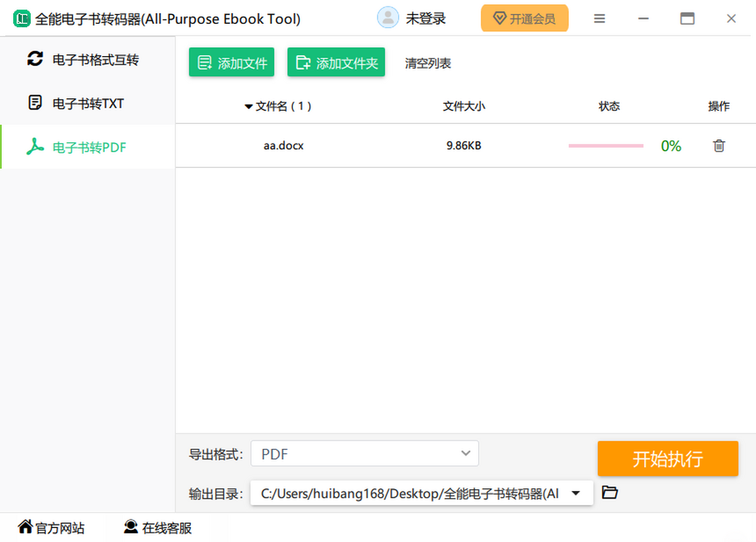This screenshot has height=542, width=756.
Task: Click the 官方网站 home icon
Action: pos(25,527)
